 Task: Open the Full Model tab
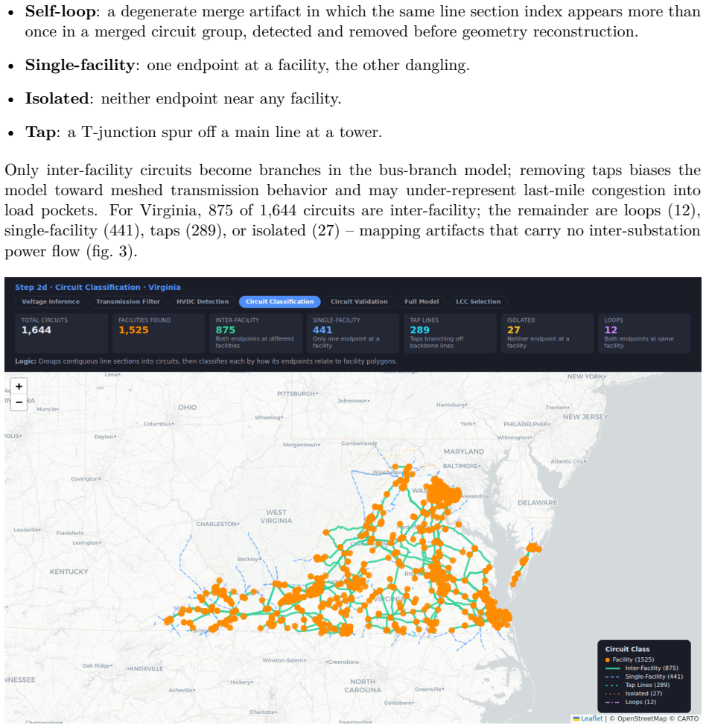tap(422, 302)
